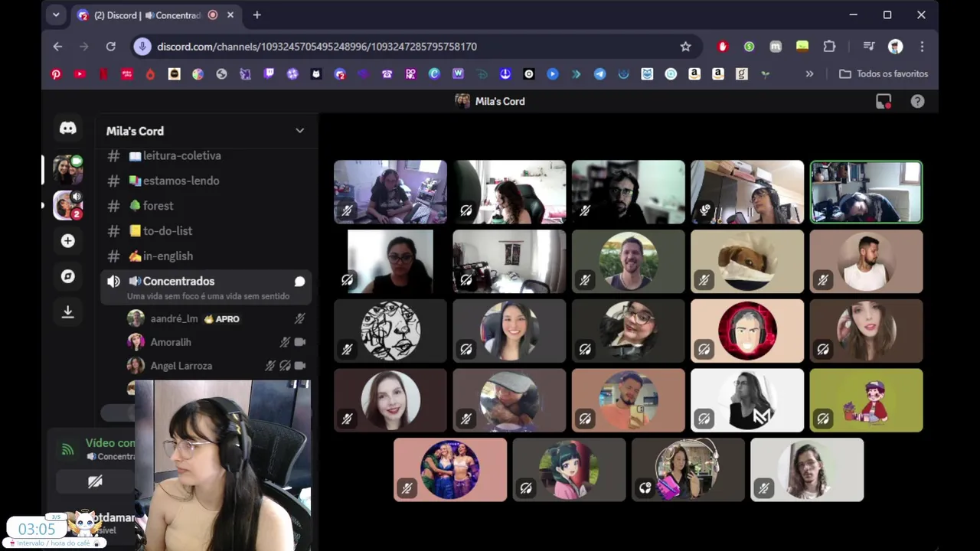Open Chrome media controls icon
Viewport: 980px width, 551px height.
(868, 47)
